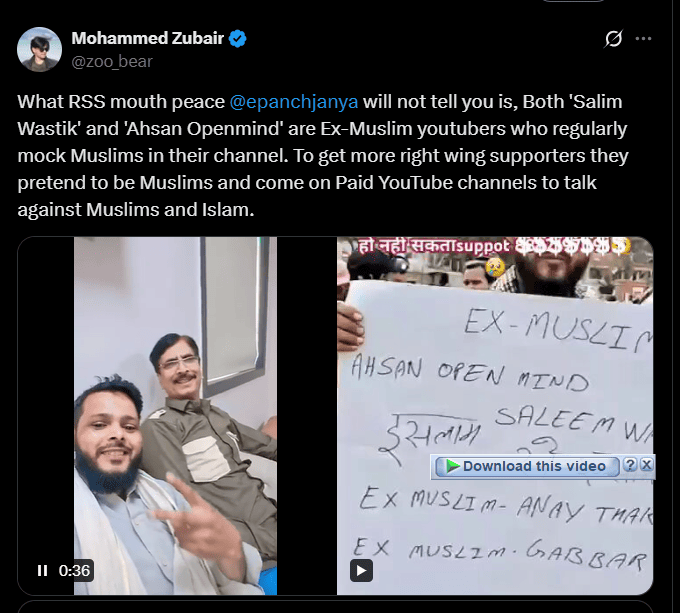Click the question mark help icon
This screenshot has width=680, height=613.
[629, 465]
